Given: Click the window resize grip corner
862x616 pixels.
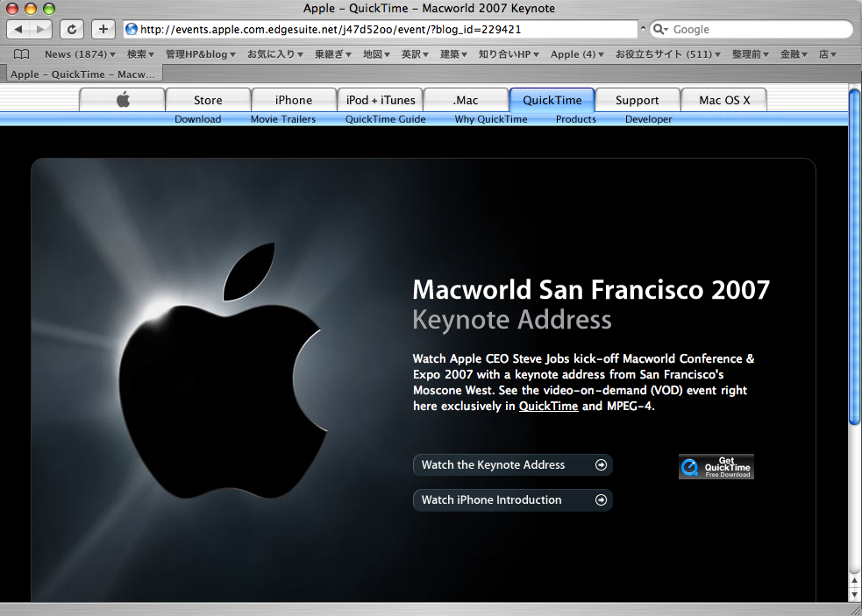Looking at the screenshot, I should pos(855,609).
